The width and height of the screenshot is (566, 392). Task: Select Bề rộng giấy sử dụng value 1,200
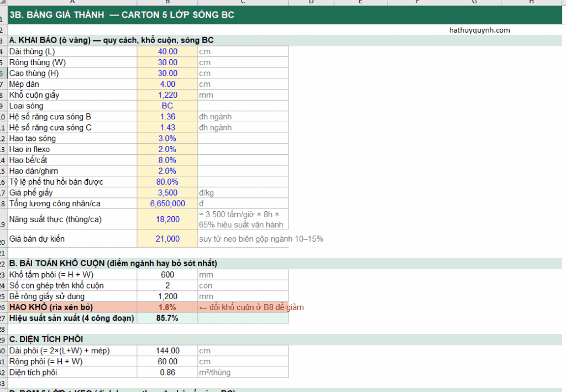[167, 296]
